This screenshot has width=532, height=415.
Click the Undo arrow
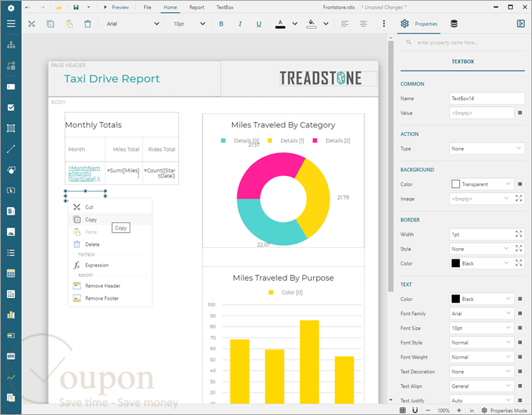pyautogui.click(x=27, y=7)
